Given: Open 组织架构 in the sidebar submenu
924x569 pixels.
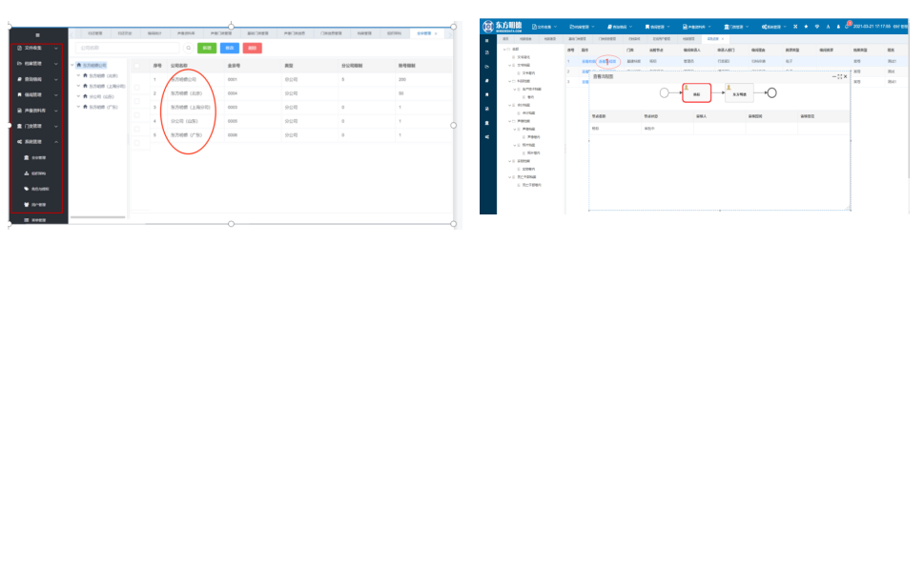Looking at the screenshot, I should tap(38, 173).
